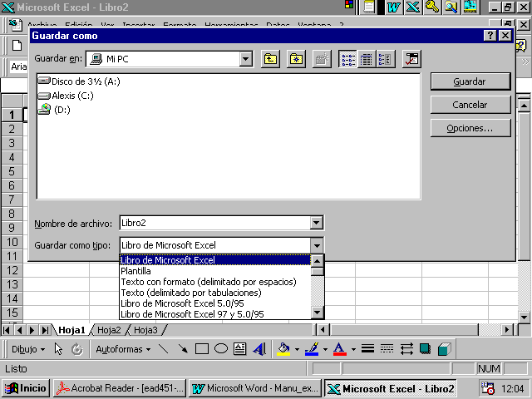Choose Libro de Microsoft Excel 97 y 5.0/95
Screen dimensions: 532x399
tap(215, 314)
